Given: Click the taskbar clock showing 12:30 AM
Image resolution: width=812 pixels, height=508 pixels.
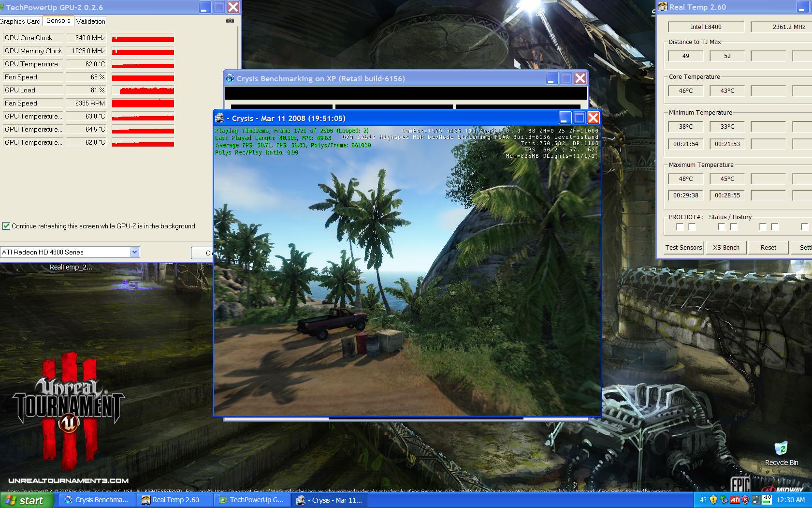Looking at the screenshot, I should click(790, 500).
